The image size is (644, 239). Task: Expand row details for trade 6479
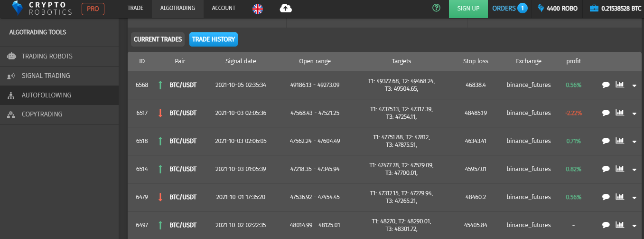(635, 197)
